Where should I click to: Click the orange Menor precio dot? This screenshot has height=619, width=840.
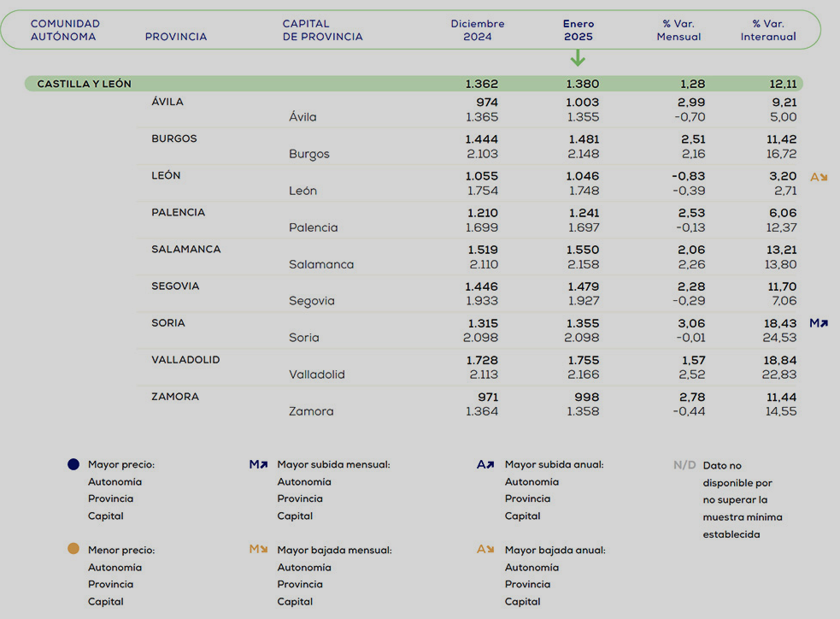(73, 549)
